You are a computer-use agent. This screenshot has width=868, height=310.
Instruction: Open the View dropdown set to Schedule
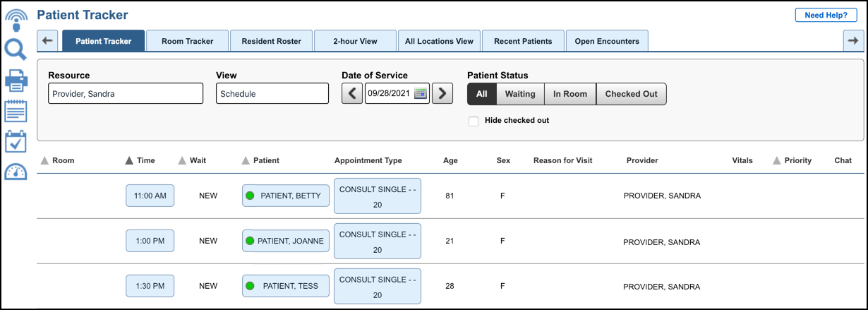coord(272,94)
